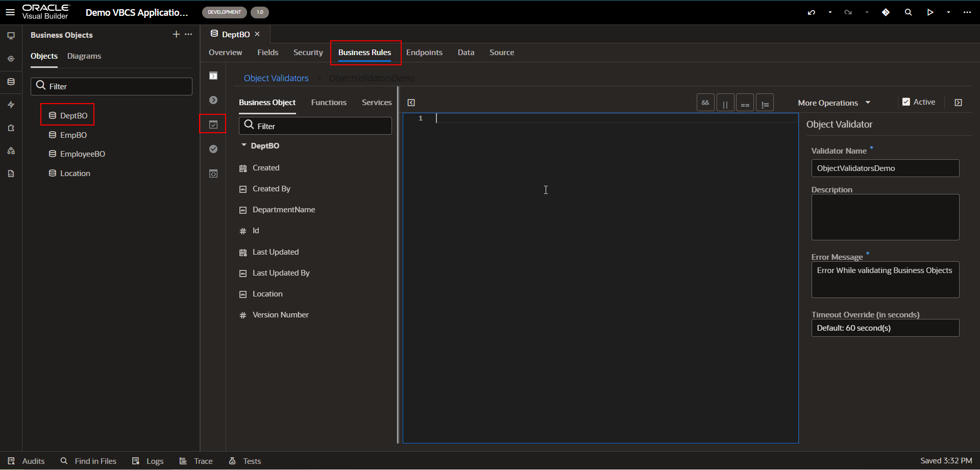Switch to the Source tab
The width and height of the screenshot is (980, 470).
502,53
